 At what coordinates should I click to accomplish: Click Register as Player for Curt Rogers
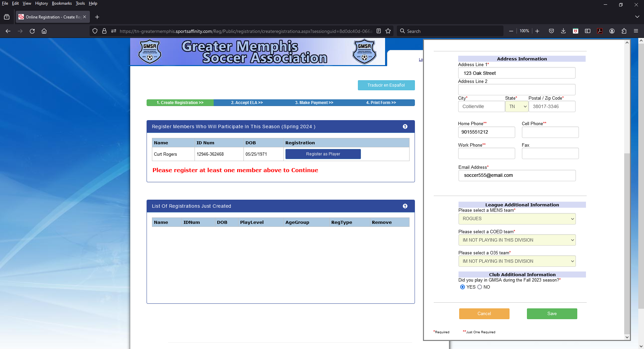coord(323,154)
